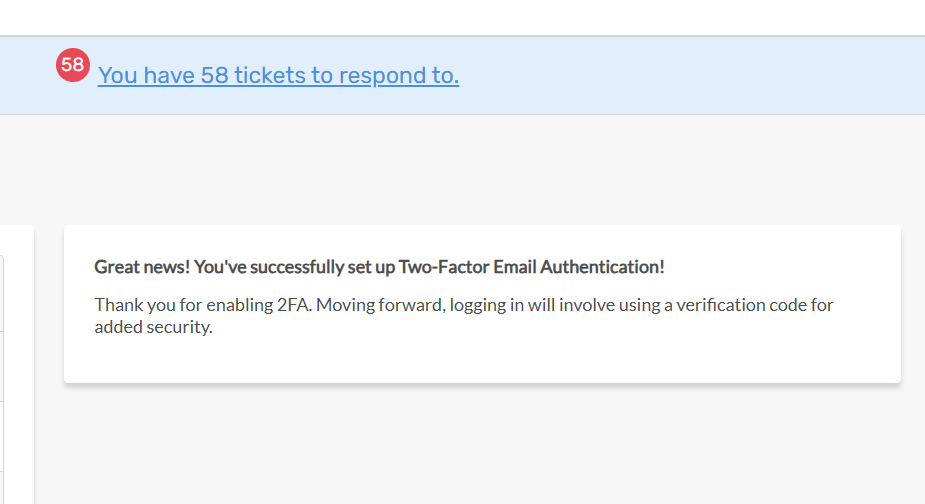Click the white header bar above the banner
Viewport: 925px width, 504px height.
click(x=460, y=17)
